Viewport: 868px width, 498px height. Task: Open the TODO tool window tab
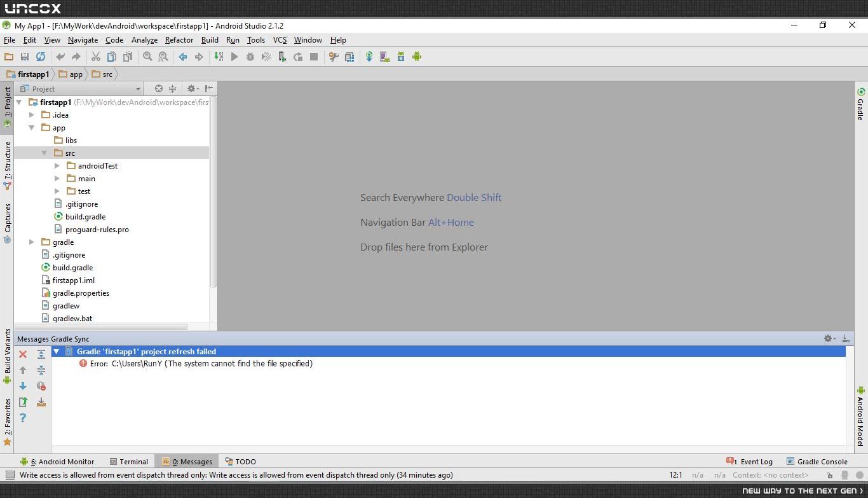tap(240, 462)
